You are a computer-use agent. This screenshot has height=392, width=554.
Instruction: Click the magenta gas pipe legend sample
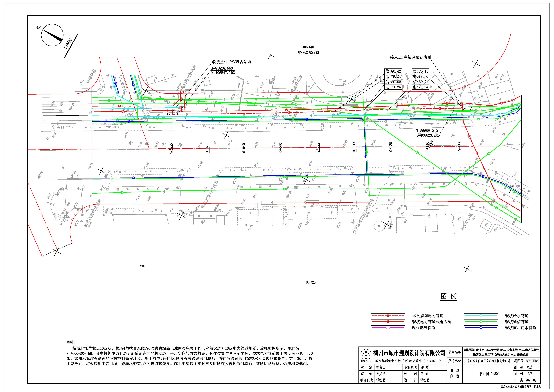388,328
